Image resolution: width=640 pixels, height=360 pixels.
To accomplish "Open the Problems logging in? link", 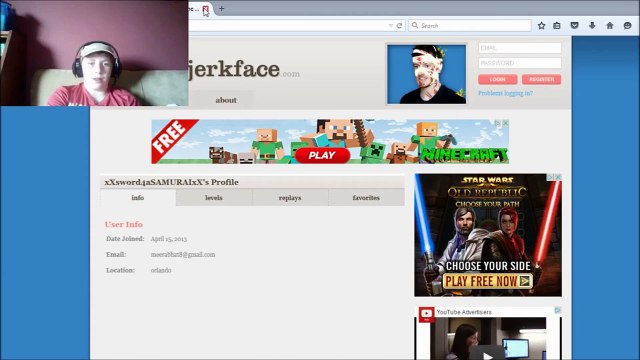I will (505, 93).
